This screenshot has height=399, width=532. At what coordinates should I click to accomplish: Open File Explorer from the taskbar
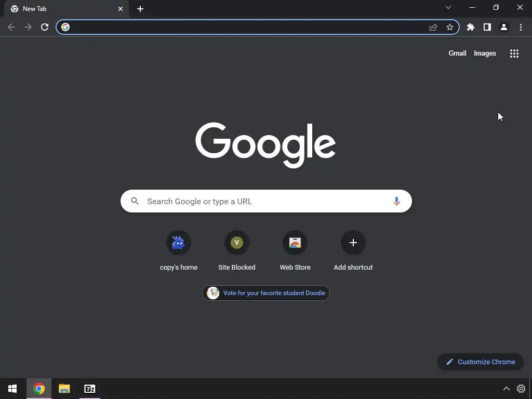(x=64, y=389)
